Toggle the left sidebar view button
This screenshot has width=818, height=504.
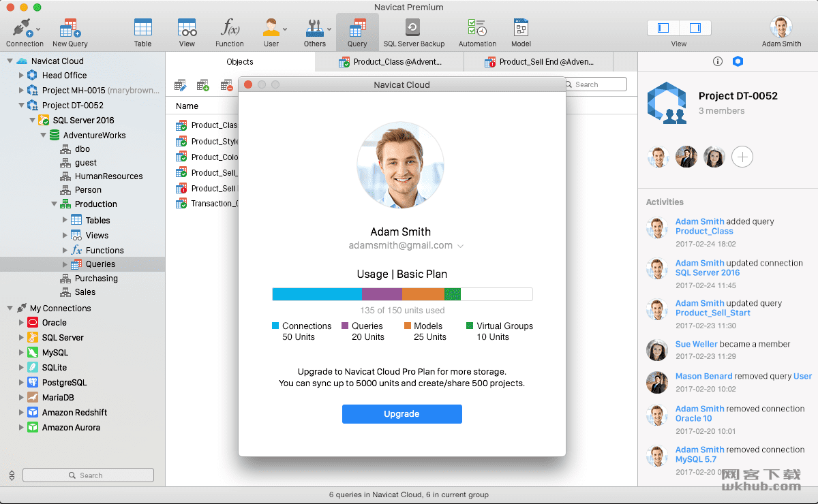(663, 28)
